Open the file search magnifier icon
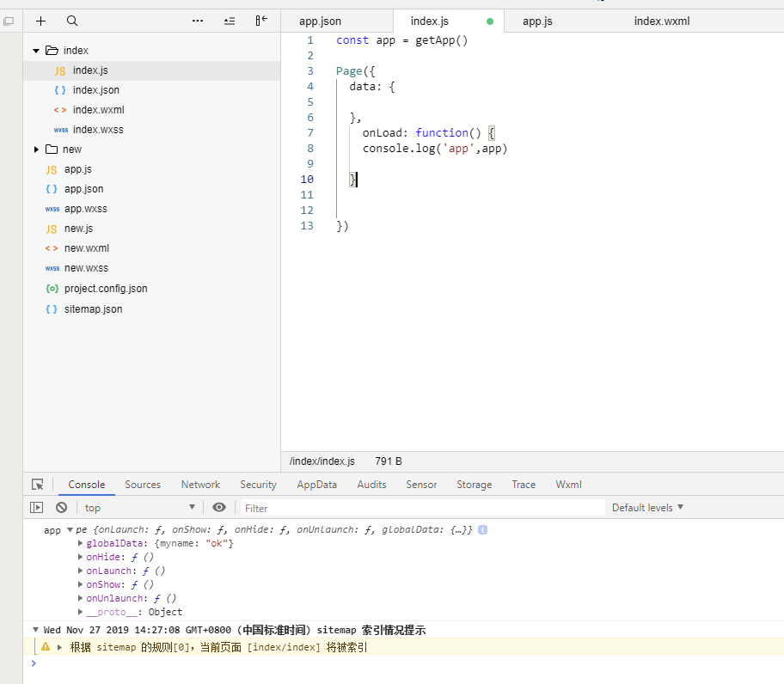Screen dimensions: 784x684 (72, 21)
